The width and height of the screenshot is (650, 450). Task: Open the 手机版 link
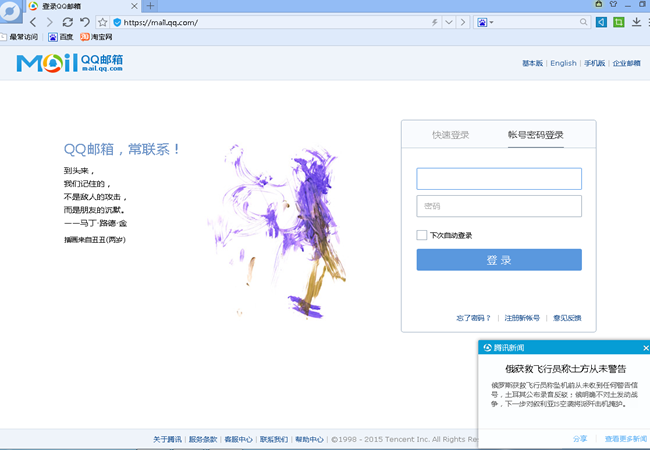pos(594,63)
